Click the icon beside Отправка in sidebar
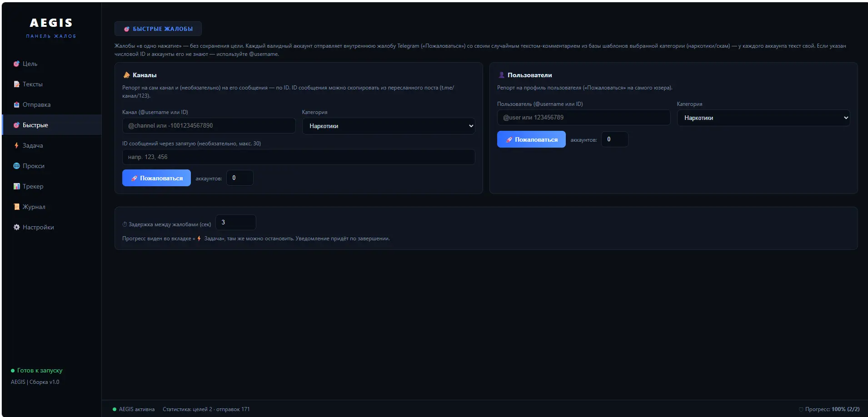 (x=16, y=104)
